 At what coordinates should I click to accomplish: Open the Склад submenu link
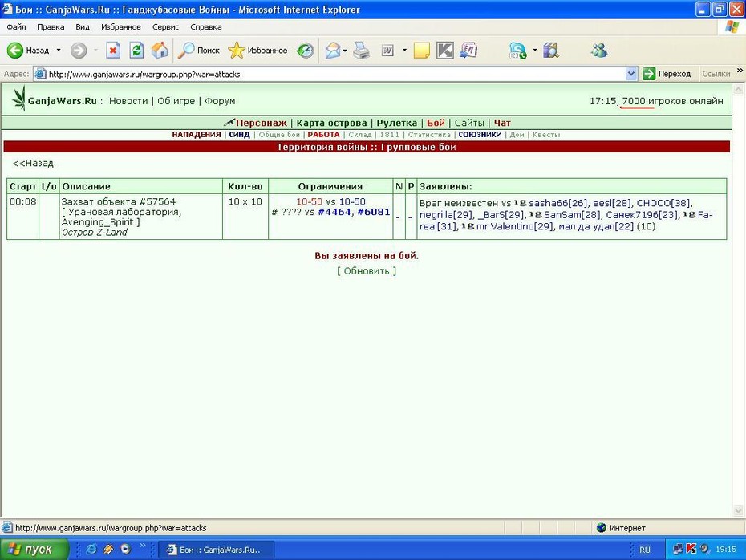[359, 135]
